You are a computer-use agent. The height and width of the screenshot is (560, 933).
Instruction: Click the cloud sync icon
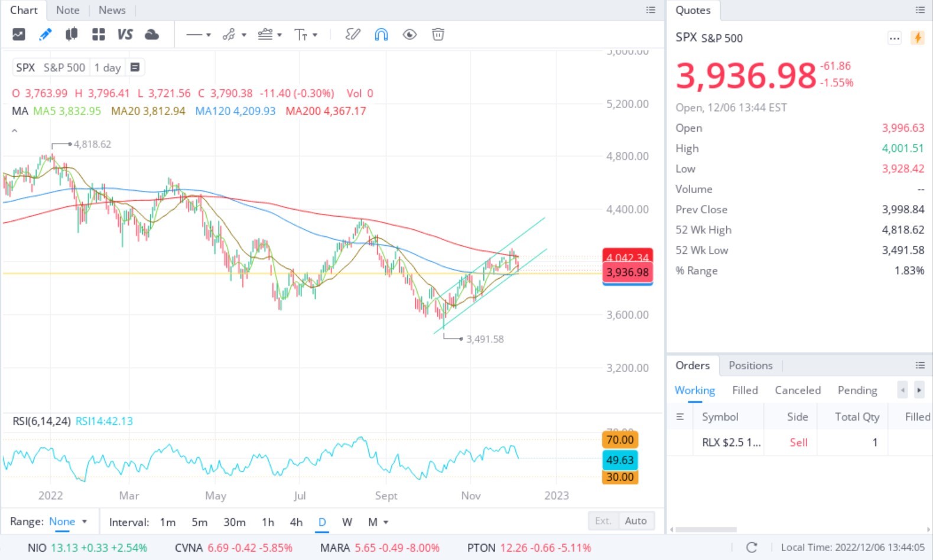click(152, 35)
